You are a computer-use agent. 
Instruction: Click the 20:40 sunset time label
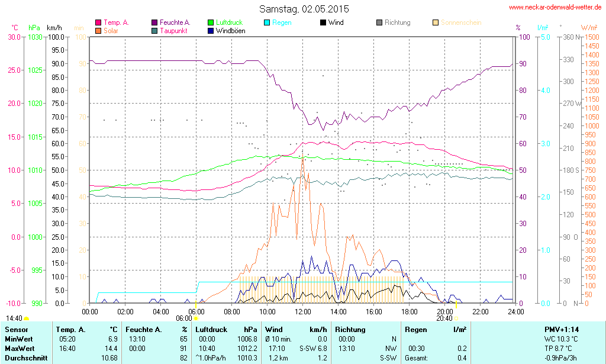(x=444, y=318)
